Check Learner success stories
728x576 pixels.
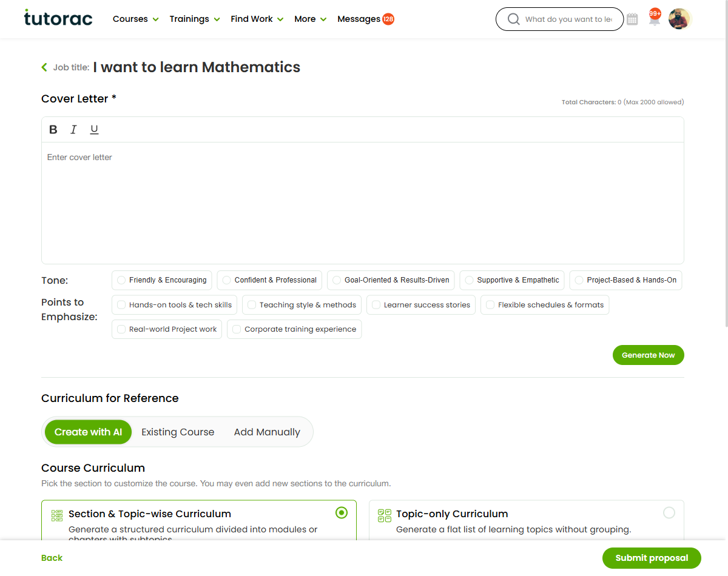point(421,305)
